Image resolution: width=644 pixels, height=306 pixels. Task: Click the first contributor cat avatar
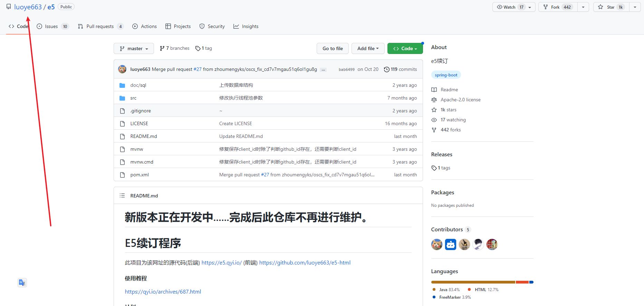[x=437, y=244]
